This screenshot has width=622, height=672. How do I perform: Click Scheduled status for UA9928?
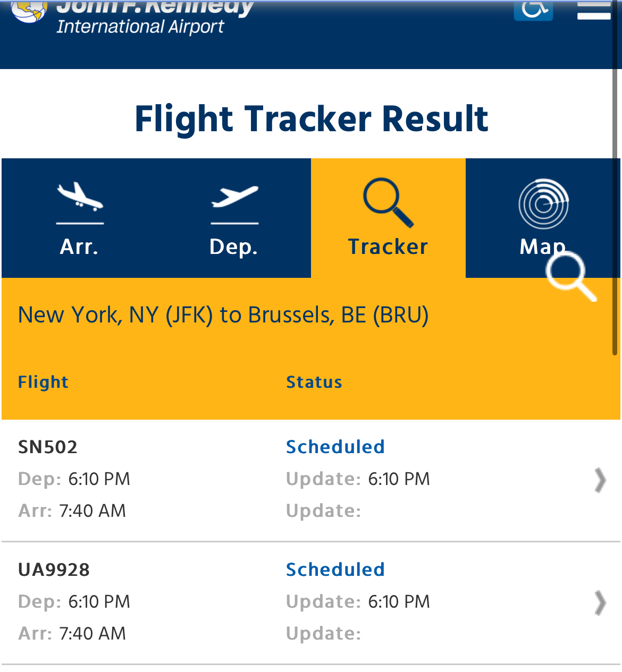(335, 569)
